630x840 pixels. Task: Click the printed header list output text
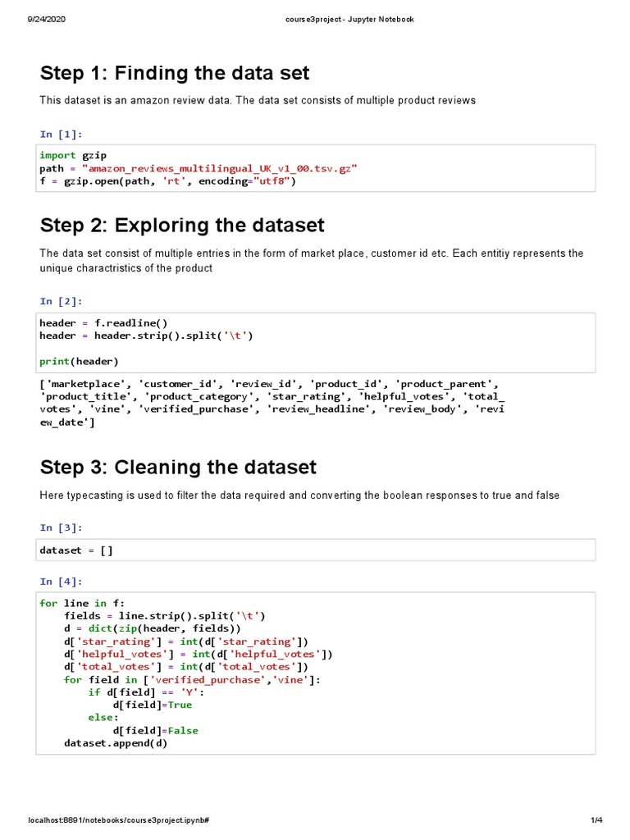tap(271, 403)
